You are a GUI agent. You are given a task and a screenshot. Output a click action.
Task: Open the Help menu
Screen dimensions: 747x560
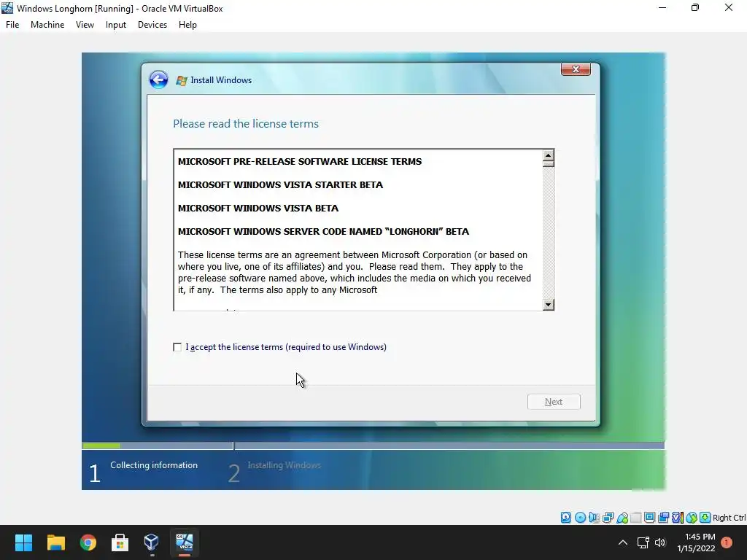pyautogui.click(x=187, y=25)
